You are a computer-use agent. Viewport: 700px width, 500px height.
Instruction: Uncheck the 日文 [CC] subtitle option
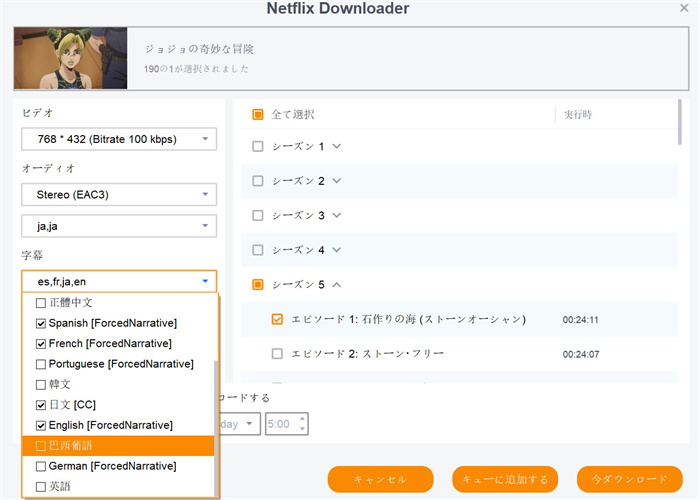click(41, 405)
